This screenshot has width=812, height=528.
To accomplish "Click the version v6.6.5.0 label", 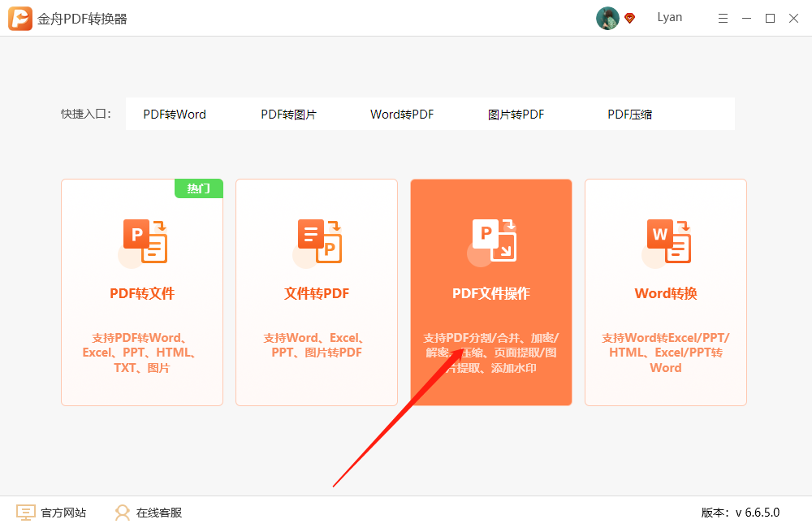I will pyautogui.click(x=739, y=512).
